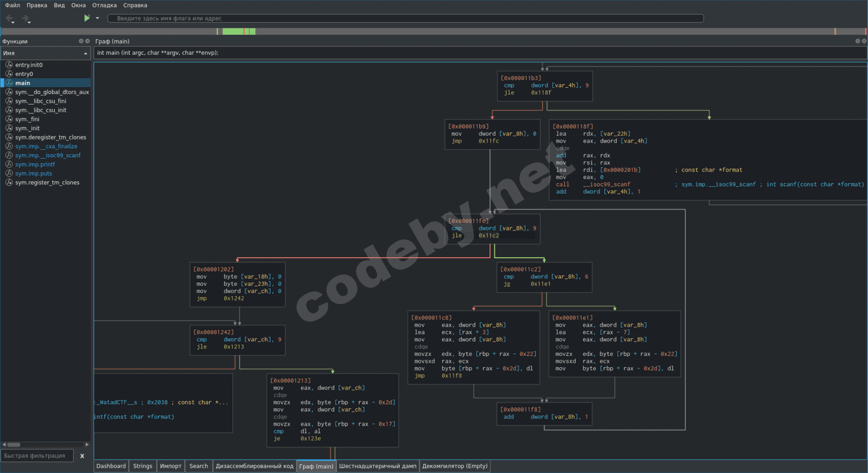Image resolution: width=868 pixels, height=473 pixels.
Task: Clear the quick filter with X button
Action: click(x=82, y=456)
